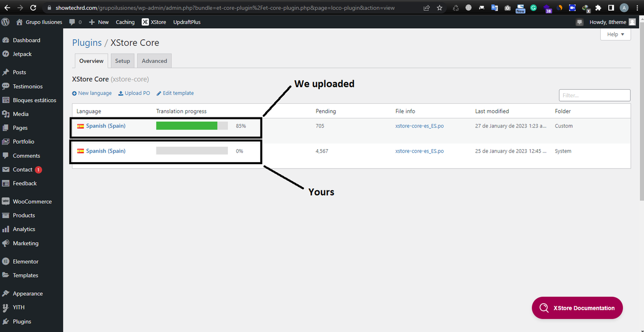Click the WordPress logo in admin bar
Screen dimensions: 644x332
6,22
